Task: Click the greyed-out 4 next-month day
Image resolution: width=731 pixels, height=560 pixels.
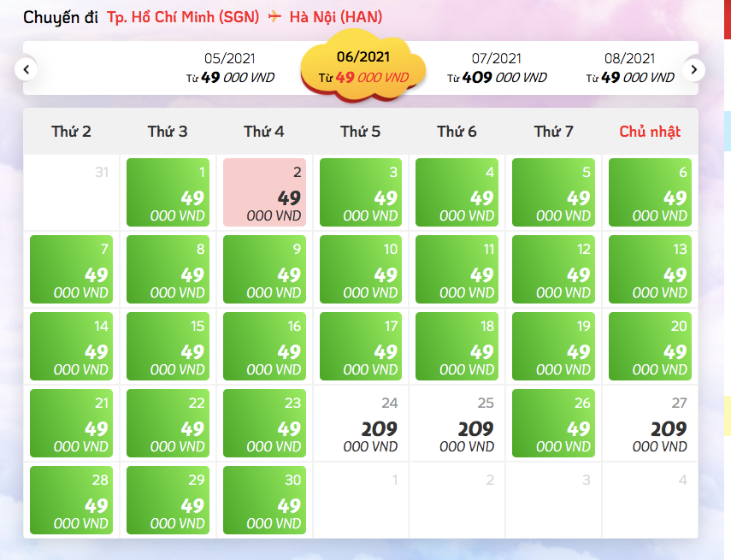Action: [682, 480]
